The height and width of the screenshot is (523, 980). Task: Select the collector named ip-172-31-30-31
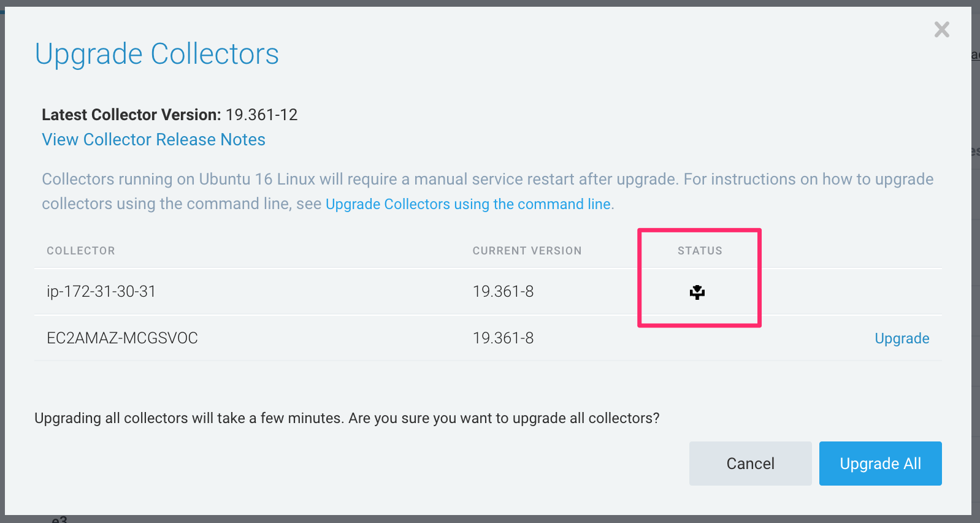[x=101, y=291]
